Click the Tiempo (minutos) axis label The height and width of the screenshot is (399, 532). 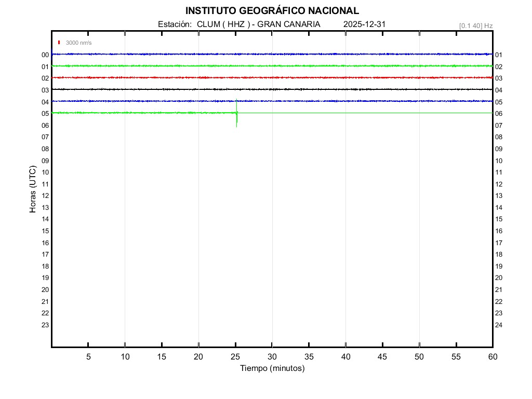[272, 368]
